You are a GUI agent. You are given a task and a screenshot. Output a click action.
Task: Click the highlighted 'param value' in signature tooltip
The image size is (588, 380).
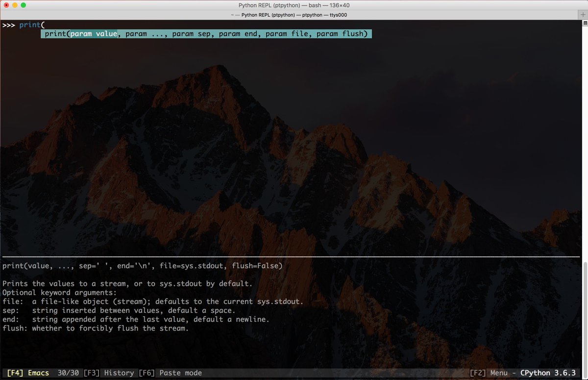[x=94, y=34]
